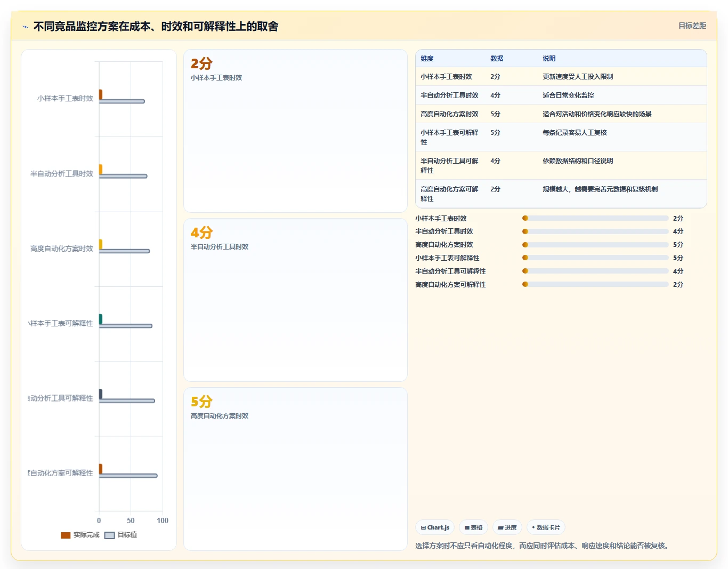Click 高度自动化方案可解释性 label in the progress list
Screen dimensions: 728x569
click(450, 285)
